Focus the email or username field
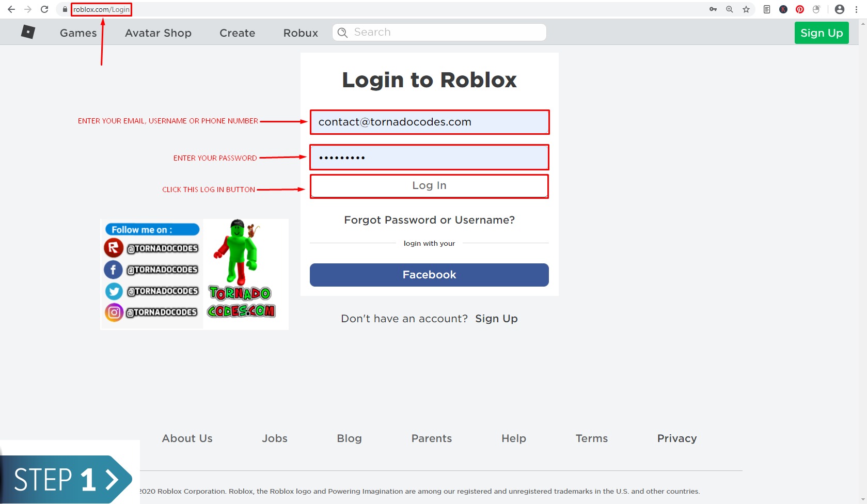Viewport: 867px width, 504px height. point(429,122)
